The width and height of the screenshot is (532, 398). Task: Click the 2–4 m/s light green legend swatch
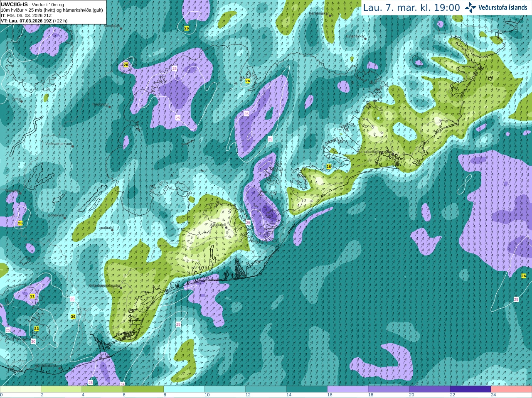coord(61,389)
